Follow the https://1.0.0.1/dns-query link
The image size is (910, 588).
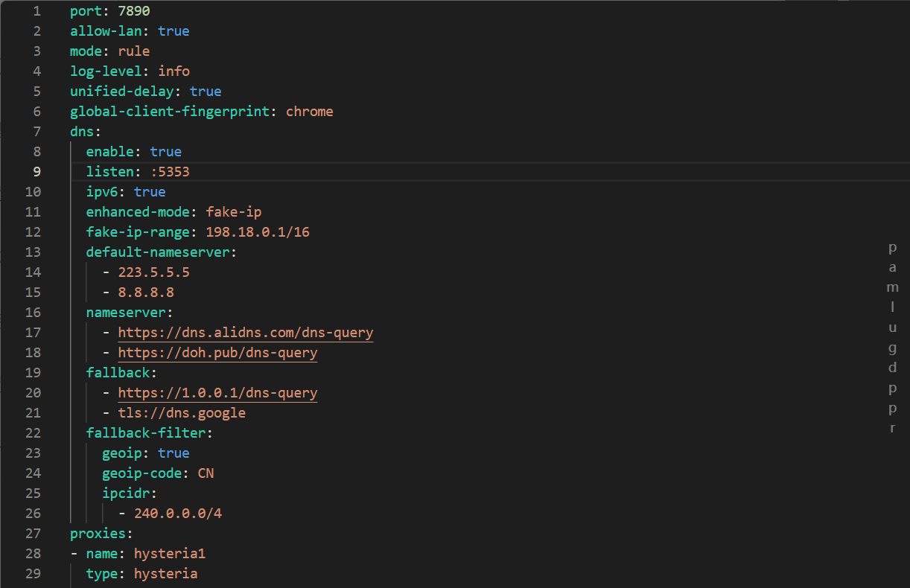pyautogui.click(x=217, y=392)
